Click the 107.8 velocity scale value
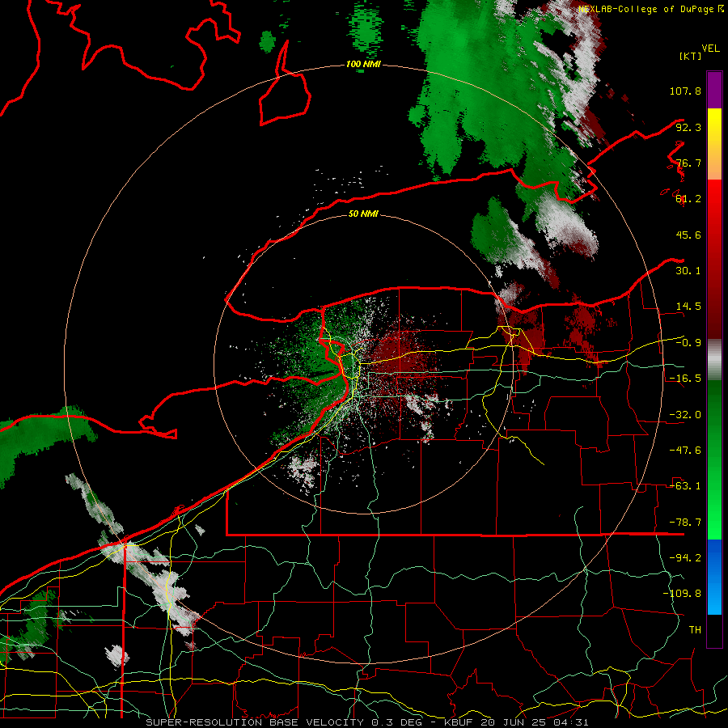 tap(685, 91)
